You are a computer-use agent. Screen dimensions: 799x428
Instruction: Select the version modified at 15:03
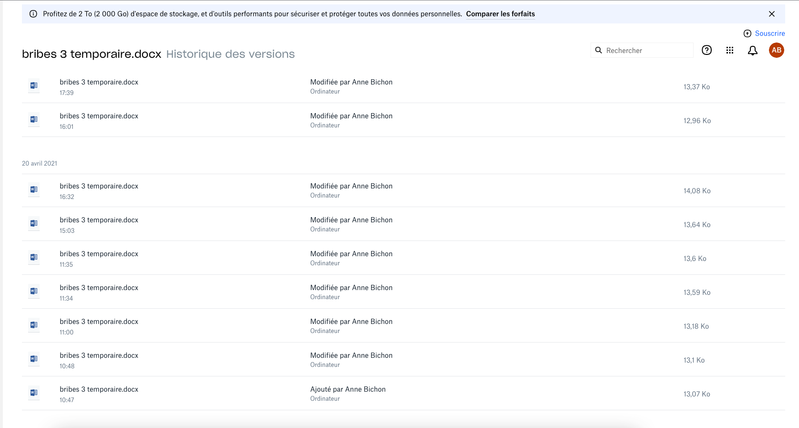click(x=99, y=224)
